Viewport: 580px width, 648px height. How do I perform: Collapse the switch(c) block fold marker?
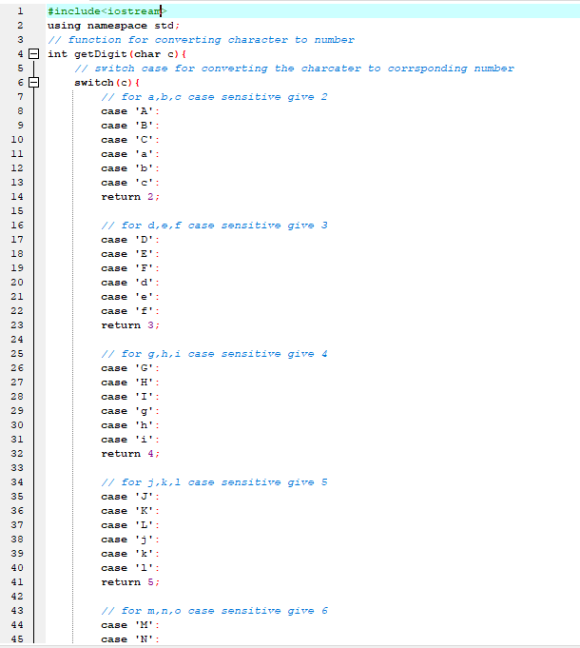point(33,82)
